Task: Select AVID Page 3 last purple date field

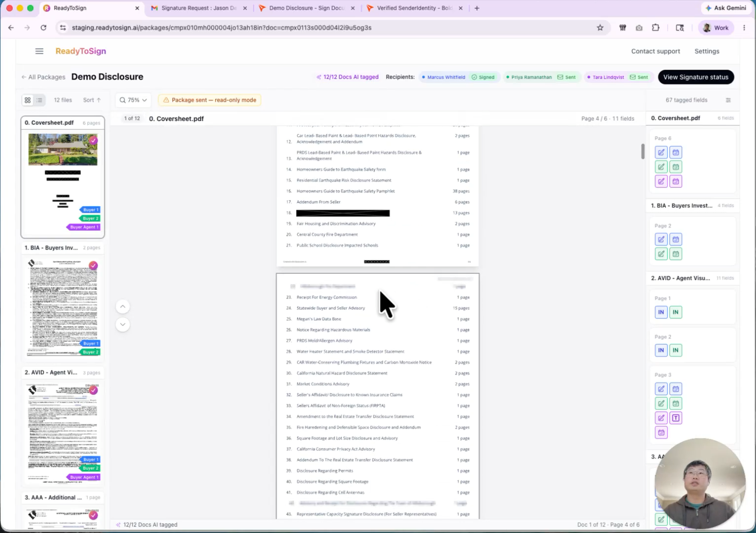Action: pos(661,432)
